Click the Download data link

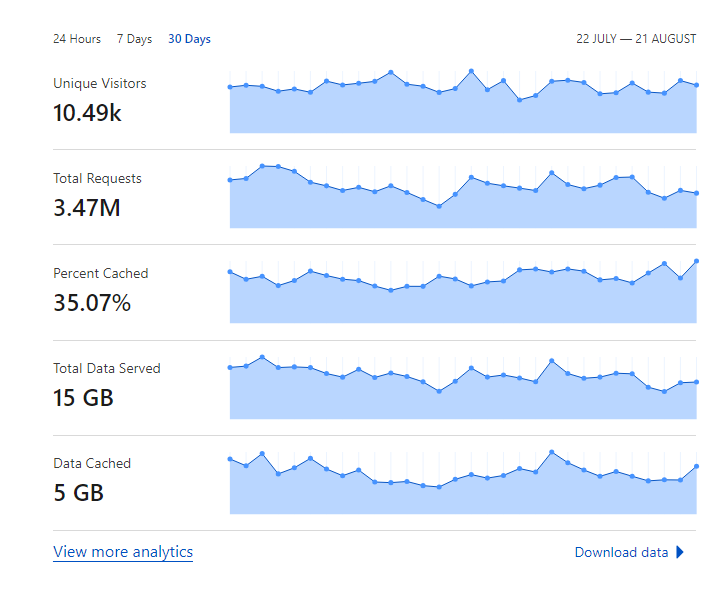[621, 552]
